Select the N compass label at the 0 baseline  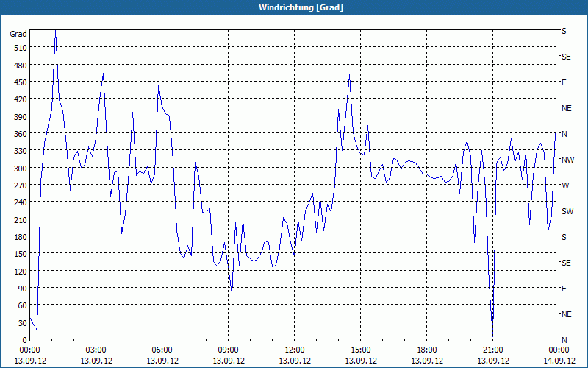564,340
